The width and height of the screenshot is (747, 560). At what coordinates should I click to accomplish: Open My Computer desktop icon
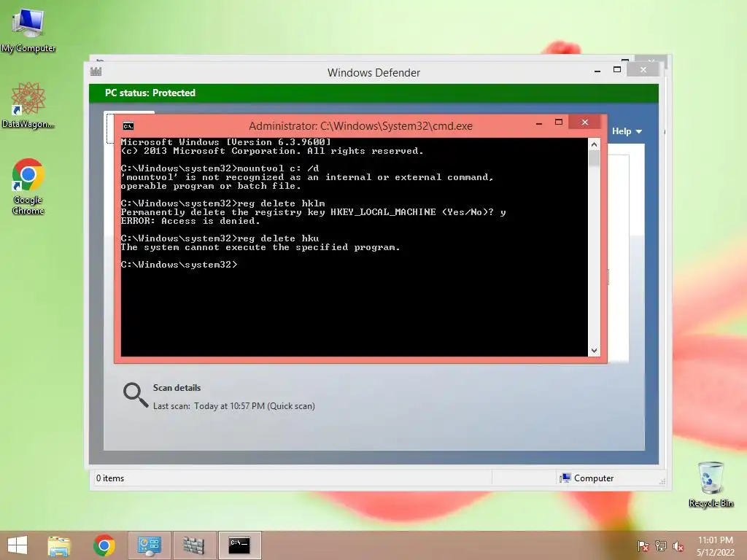tap(28, 29)
